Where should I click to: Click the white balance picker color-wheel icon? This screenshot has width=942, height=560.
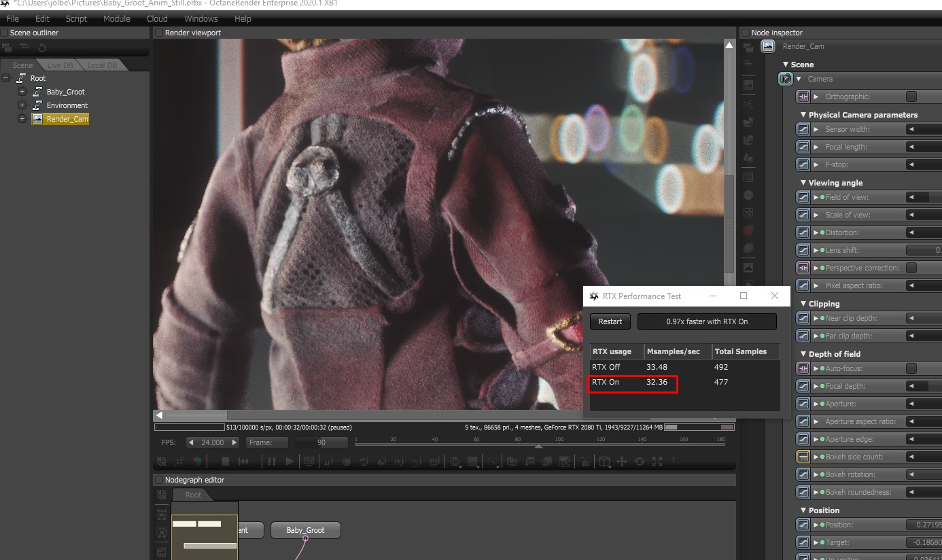point(346,461)
